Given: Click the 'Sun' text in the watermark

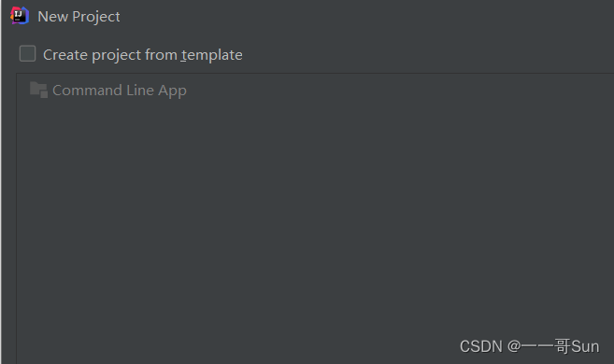Looking at the screenshot, I should click(585, 346).
